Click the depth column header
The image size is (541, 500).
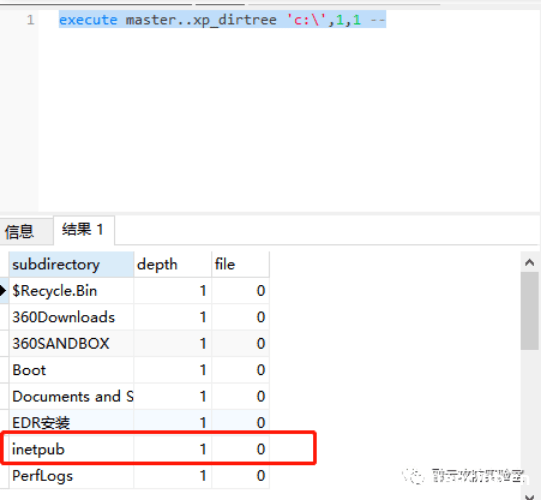pyautogui.click(x=173, y=265)
